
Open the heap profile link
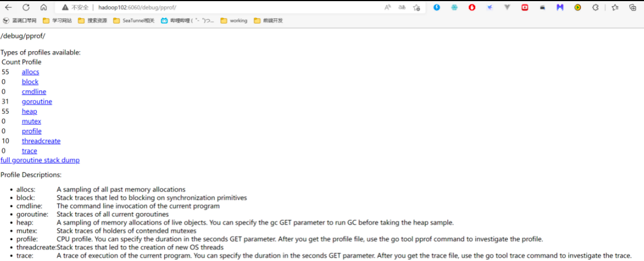coord(30,111)
